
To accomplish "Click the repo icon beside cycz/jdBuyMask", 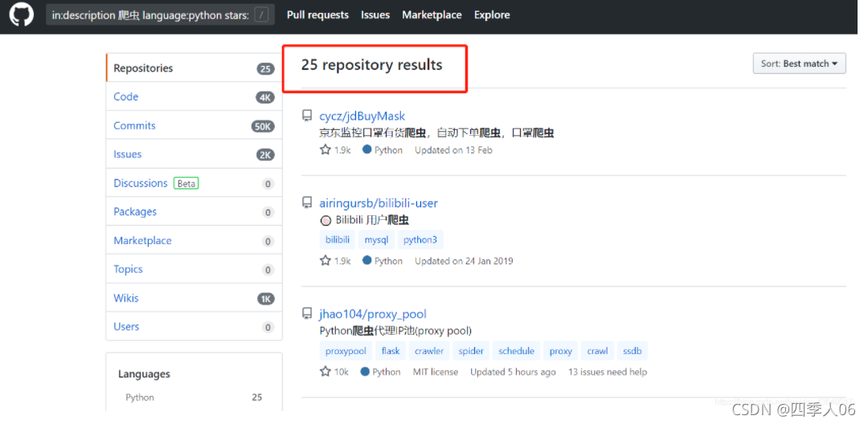I will click(307, 116).
